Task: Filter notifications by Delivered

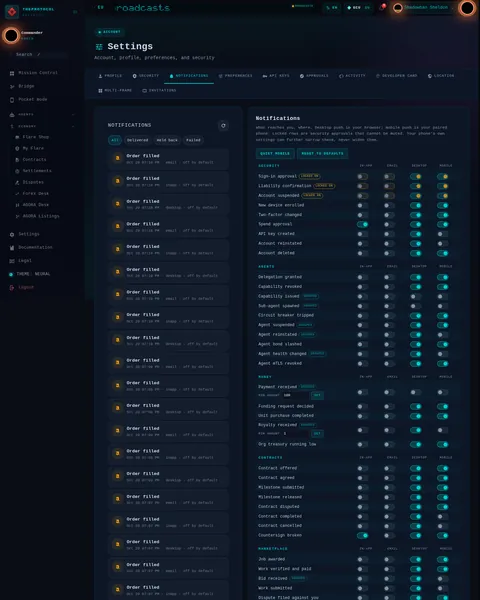Action: 137,140
